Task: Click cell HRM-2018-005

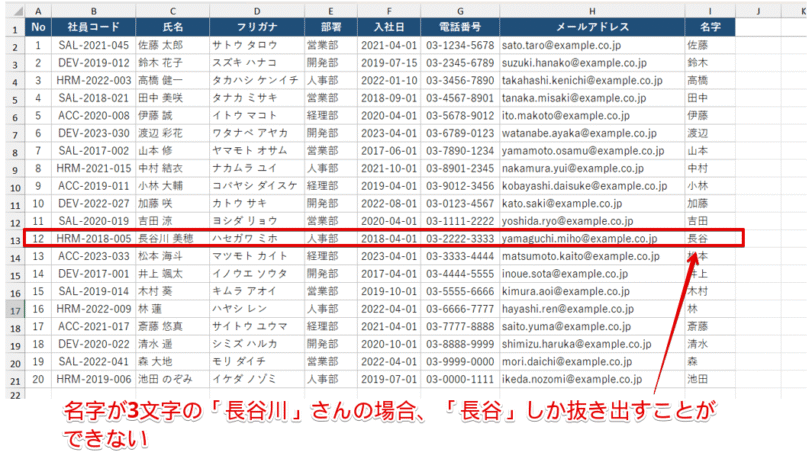Action: pyautogui.click(x=93, y=238)
